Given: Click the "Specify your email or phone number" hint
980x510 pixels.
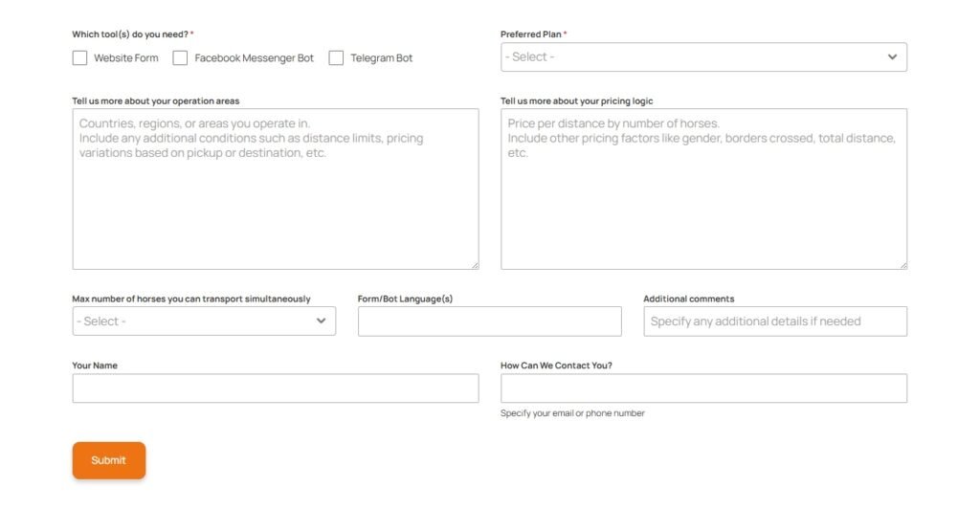Looking at the screenshot, I should 572,413.
